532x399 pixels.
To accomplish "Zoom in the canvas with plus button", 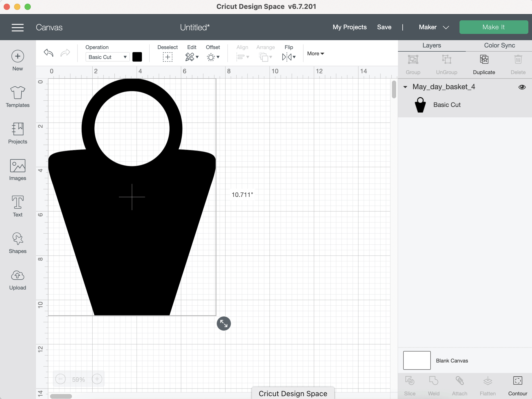I will 97,379.
